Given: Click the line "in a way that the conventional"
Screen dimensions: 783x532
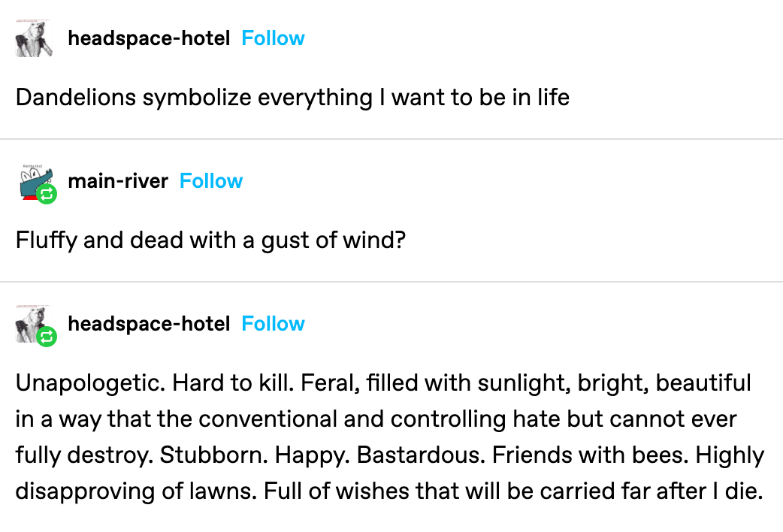Looking at the screenshot, I should click(376, 419).
